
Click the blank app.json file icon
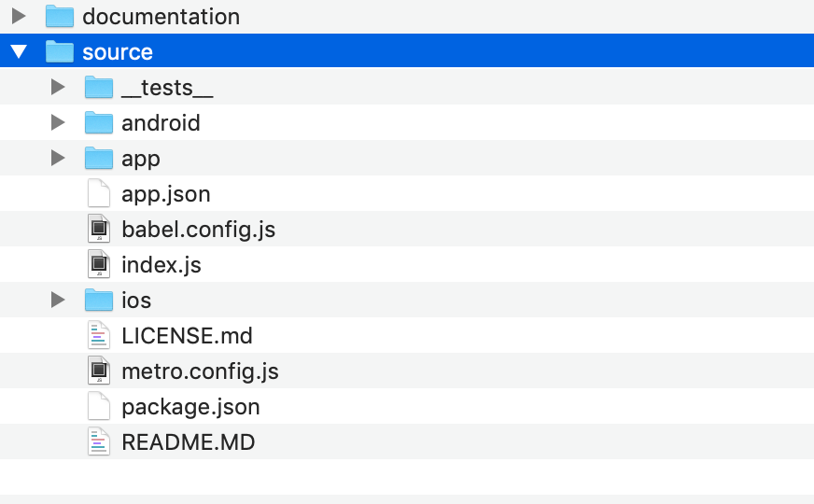(x=99, y=193)
